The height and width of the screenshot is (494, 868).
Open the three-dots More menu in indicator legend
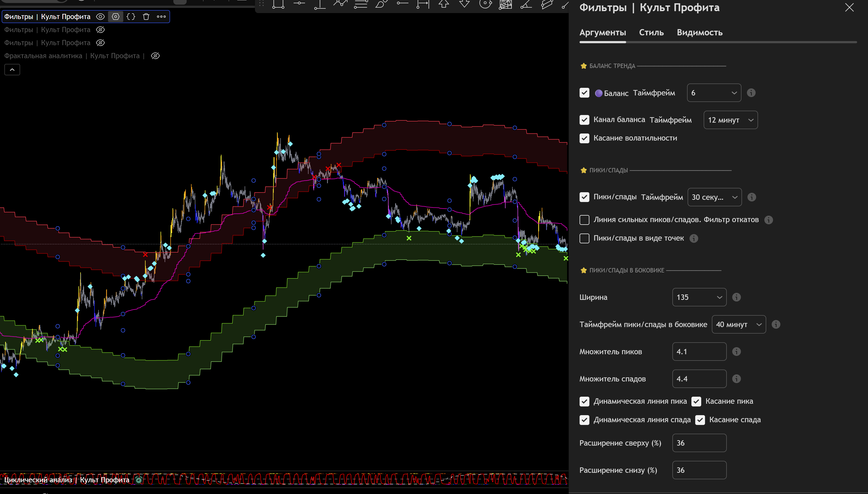click(x=161, y=17)
